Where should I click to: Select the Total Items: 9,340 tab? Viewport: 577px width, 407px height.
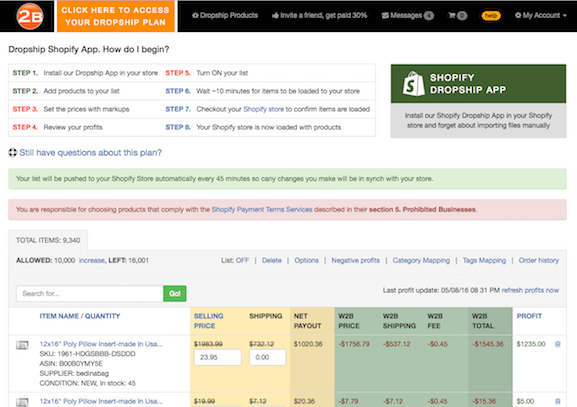(x=48, y=240)
